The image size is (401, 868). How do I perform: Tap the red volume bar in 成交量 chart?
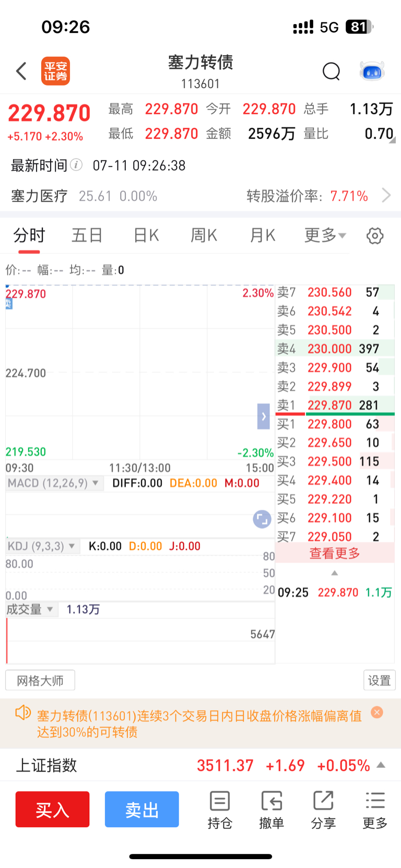(7, 641)
